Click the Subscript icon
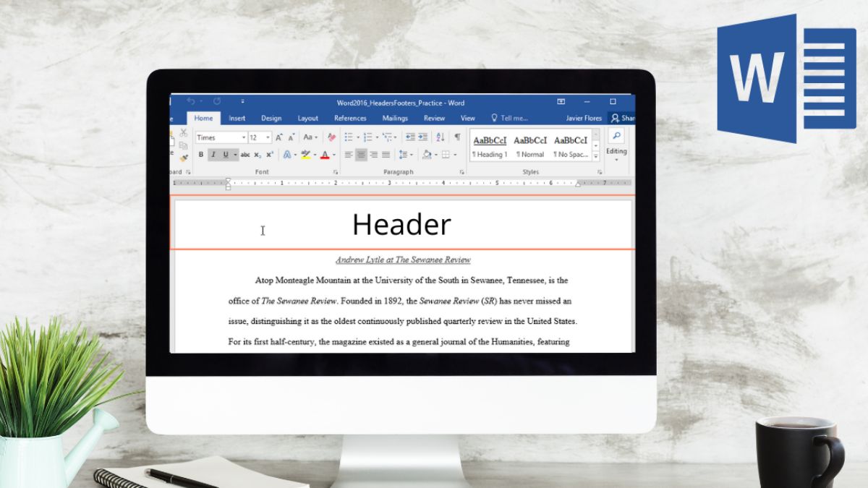The height and width of the screenshot is (488, 868). tap(258, 155)
